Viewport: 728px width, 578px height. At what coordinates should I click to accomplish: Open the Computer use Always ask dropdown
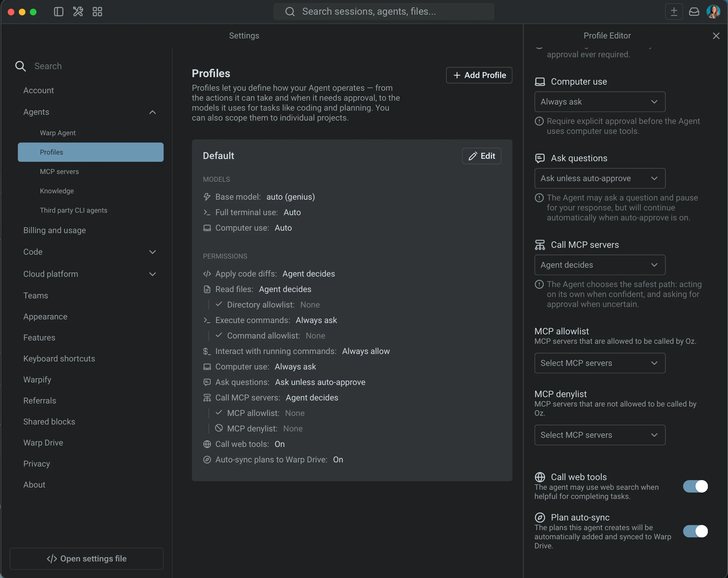tap(600, 102)
